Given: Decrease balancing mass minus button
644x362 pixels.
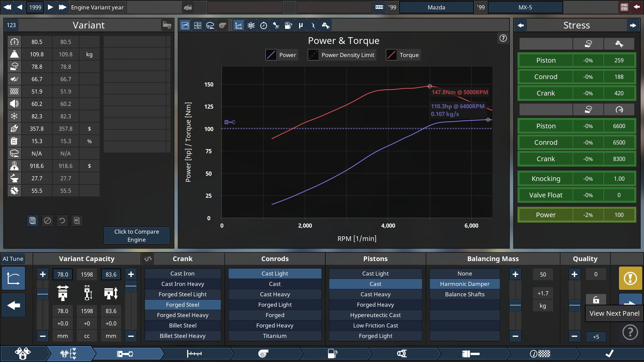Looking at the screenshot, I should pyautogui.click(x=515, y=336).
